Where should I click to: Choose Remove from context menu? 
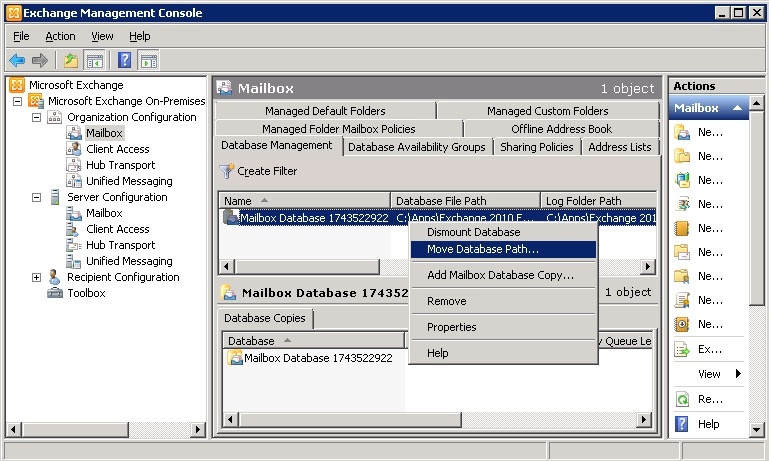click(503, 301)
